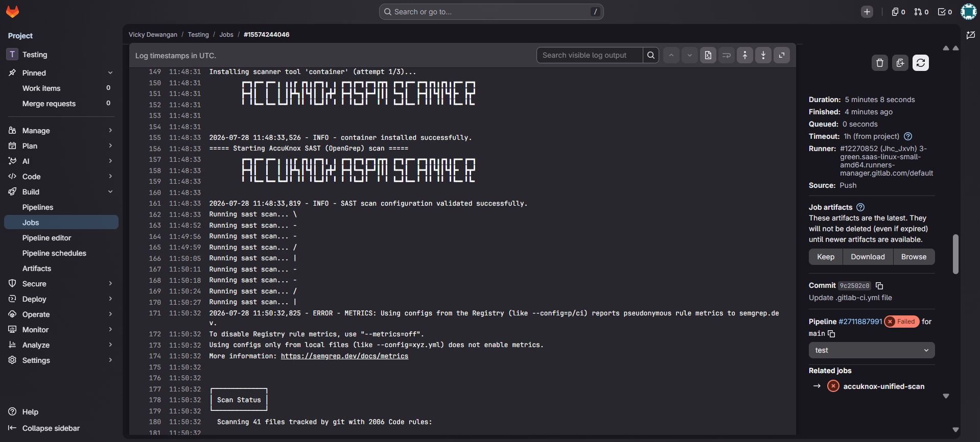Viewport: 980px width, 442px height.
Task: Open merge requests counter in top bar
Action: (x=922, y=12)
